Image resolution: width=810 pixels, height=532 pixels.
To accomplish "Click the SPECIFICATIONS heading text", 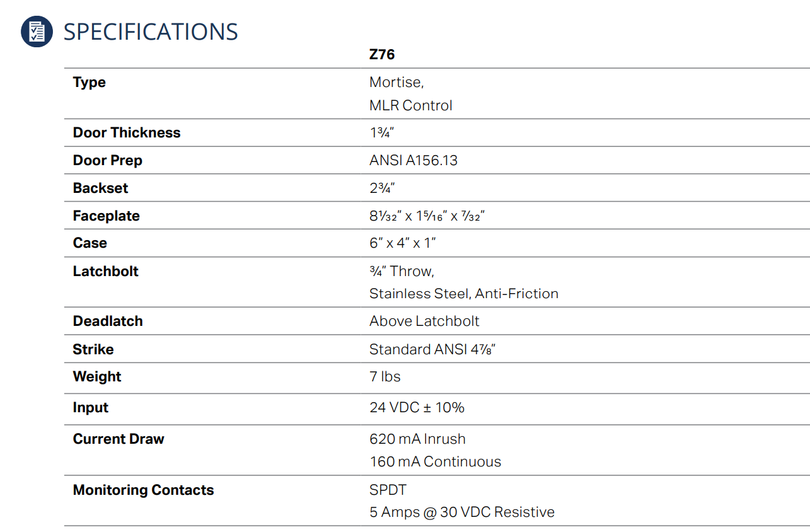I will click(151, 32).
